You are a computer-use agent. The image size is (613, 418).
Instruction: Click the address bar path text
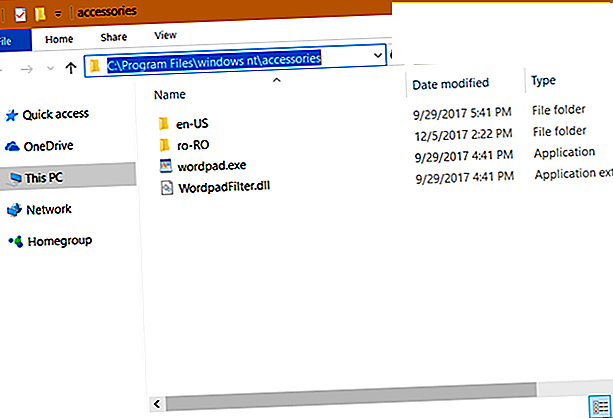(214, 61)
